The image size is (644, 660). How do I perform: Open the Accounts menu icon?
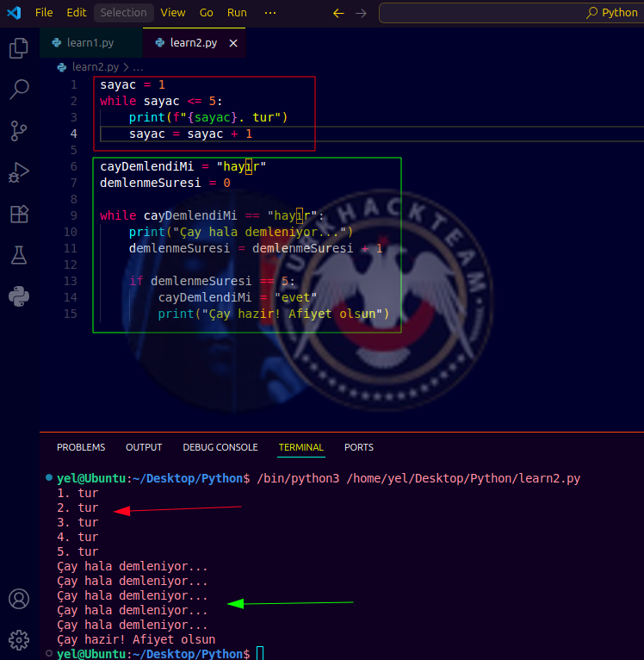pos(19,599)
